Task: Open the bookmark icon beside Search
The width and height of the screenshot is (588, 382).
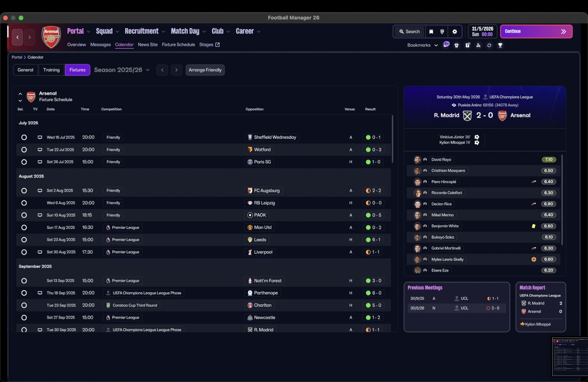Action: 431,32
